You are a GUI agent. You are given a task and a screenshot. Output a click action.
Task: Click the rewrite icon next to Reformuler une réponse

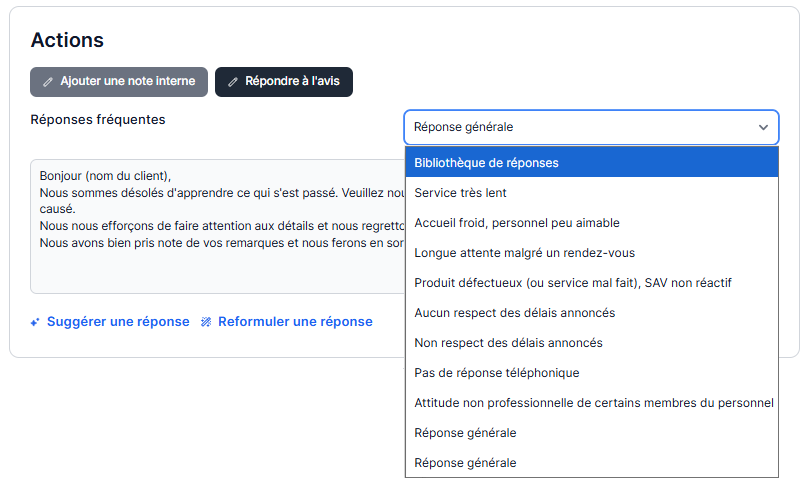click(x=206, y=322)
